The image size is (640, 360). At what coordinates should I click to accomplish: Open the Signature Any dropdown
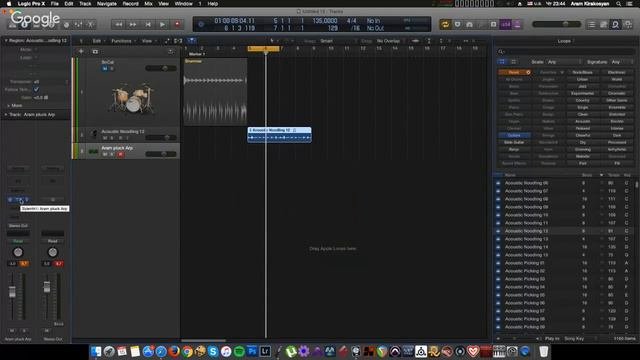coord(621,62)
